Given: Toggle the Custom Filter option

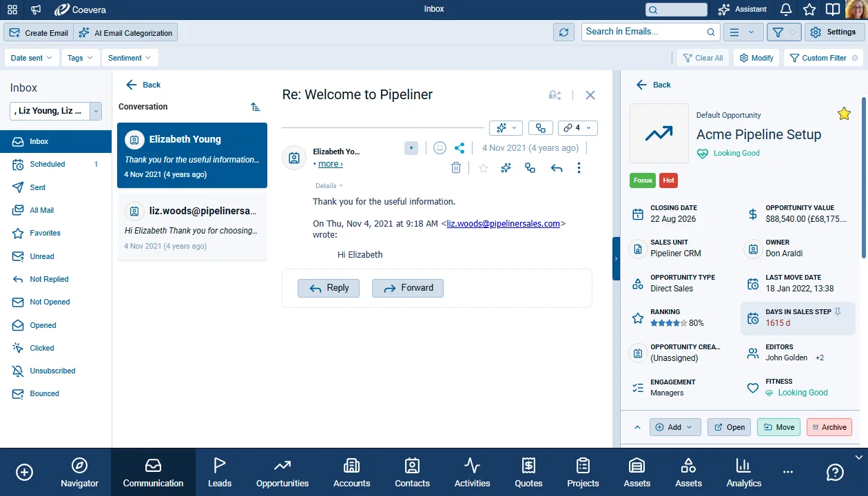Looking at the screenshot, I should (x=824, y=58).
